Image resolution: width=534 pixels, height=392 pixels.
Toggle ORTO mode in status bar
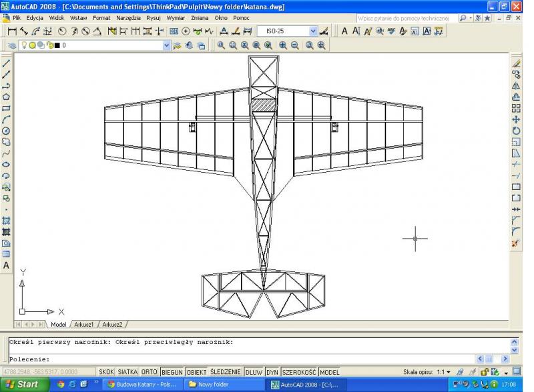[x=150, y=372]
